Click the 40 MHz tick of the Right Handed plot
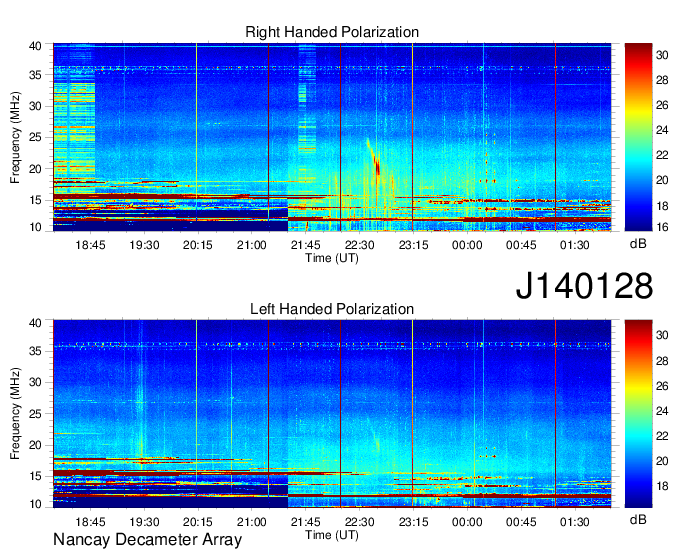 35,46
